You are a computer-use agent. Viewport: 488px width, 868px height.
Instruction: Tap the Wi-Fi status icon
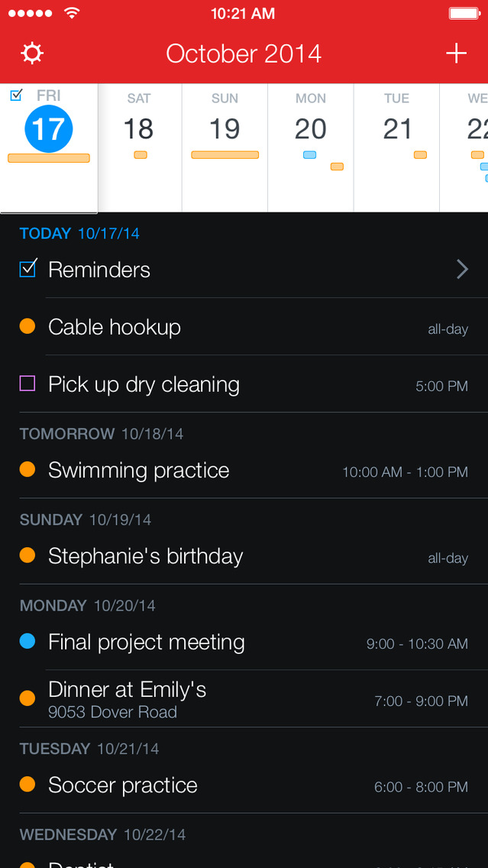point(72,14)
